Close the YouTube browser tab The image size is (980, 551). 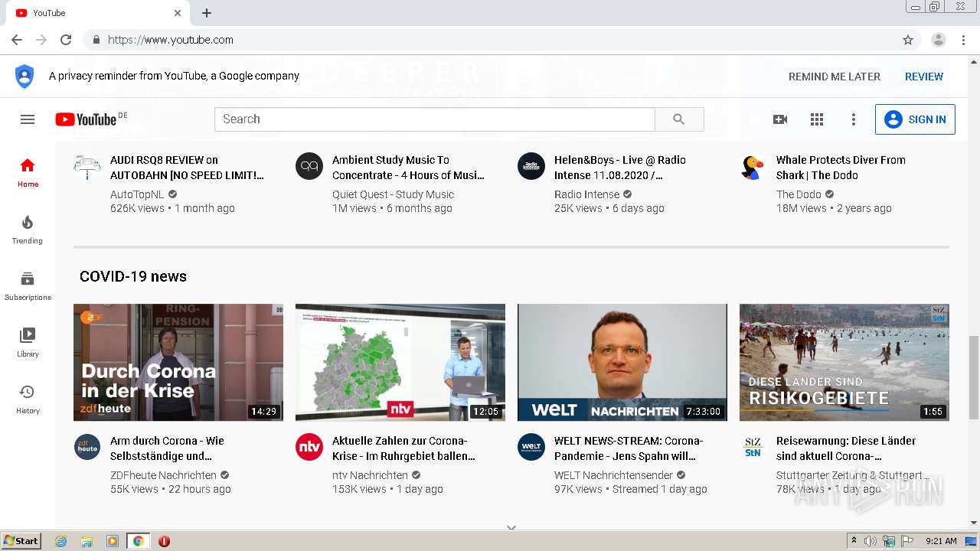click(178, 13)
